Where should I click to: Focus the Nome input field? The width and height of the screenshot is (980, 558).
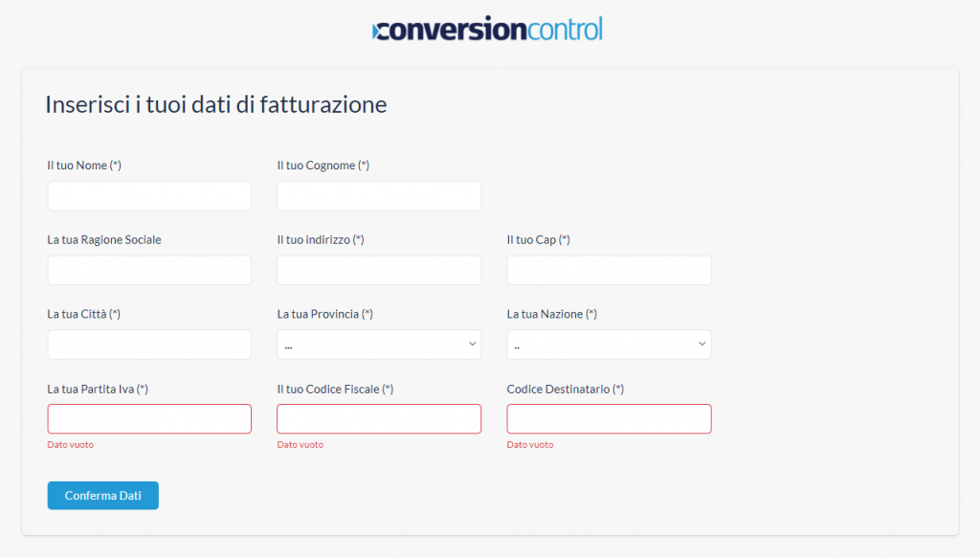pos(149,196)
